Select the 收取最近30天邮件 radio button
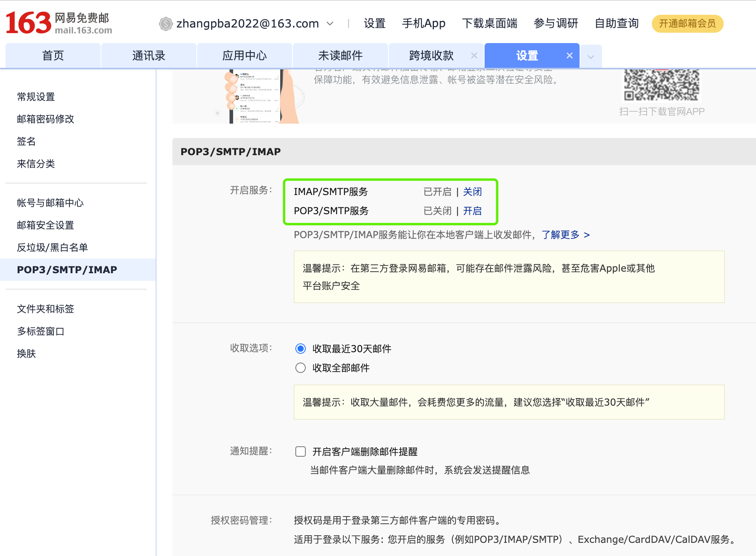Image resolution: width=756 pixels, height=556 pixels. click(301, 349)
